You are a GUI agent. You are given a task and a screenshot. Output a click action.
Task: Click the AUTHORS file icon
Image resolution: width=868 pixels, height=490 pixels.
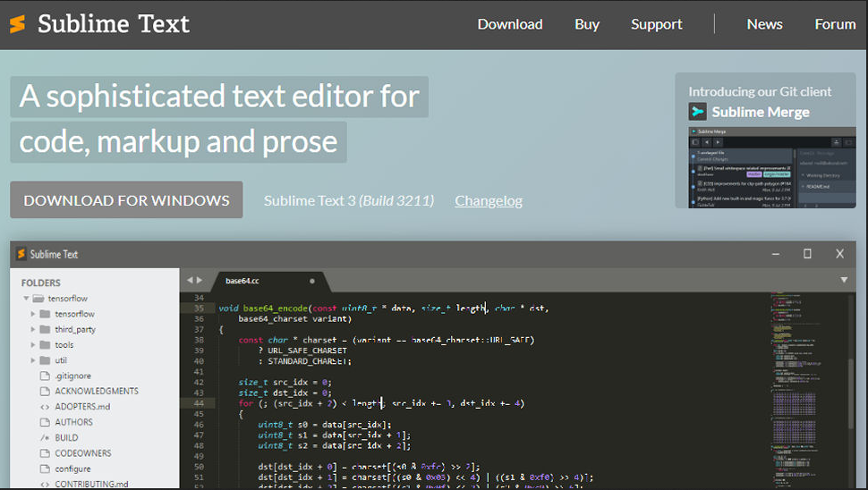click(45, 422)
